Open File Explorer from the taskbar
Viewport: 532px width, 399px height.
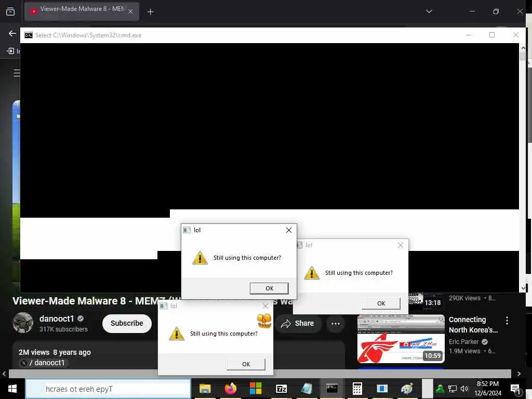coord(205,389)
